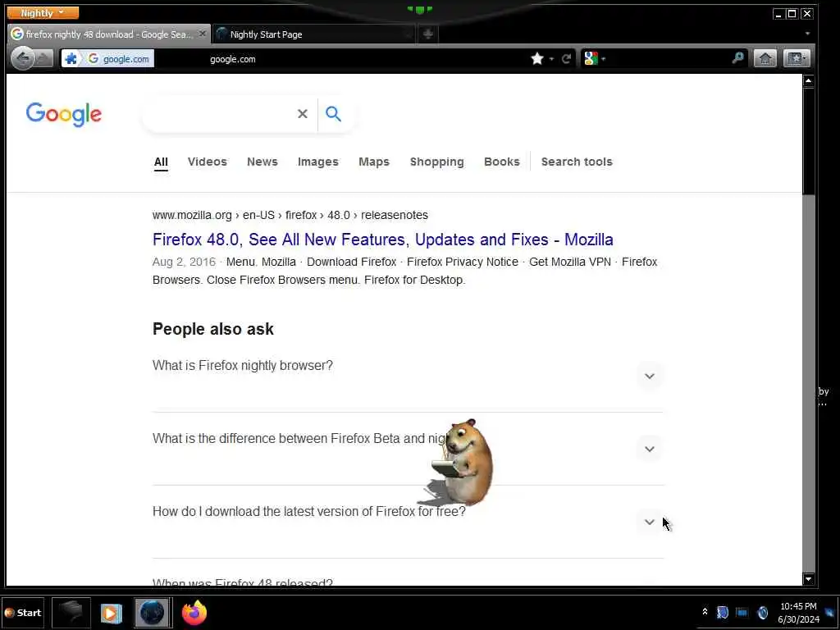Click the date 6/30/2024 in the tray
The height and width of the screenshot is (630, 840).
click(x=798, y=619)
